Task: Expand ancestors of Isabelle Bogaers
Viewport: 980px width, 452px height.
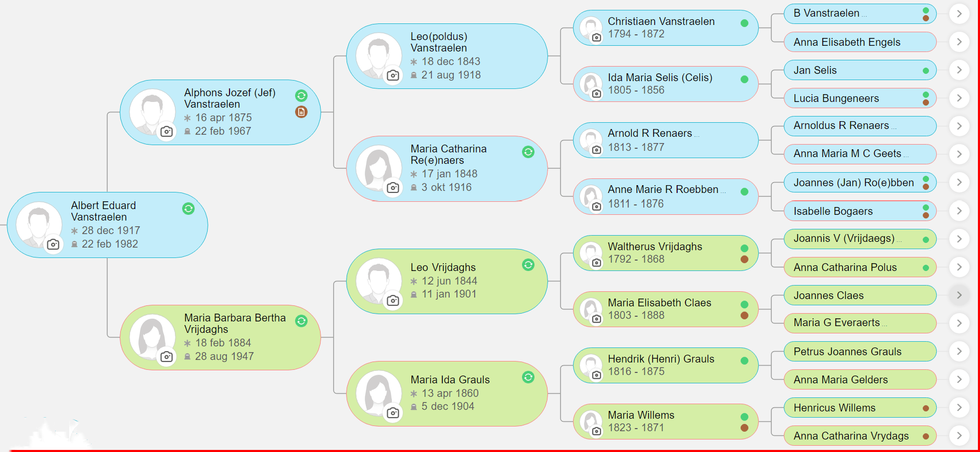Action: tap(959, 211)
